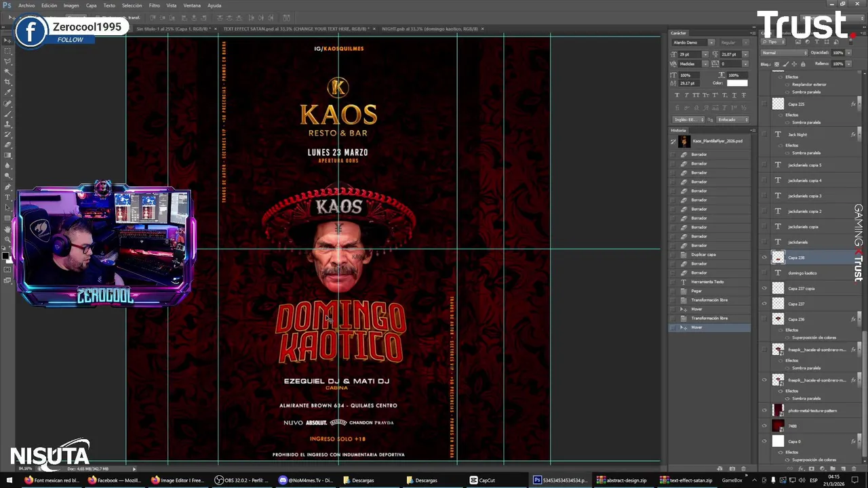Open the Capa menu
This screenshot has height=488, width=868.
pos(91,5)
